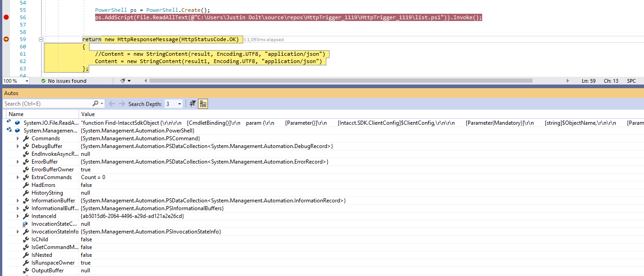This screenshot has width=644, height=276.
Task: Click the locked property icon beside InvocationStateC...
Action: [x=26, y=224]
